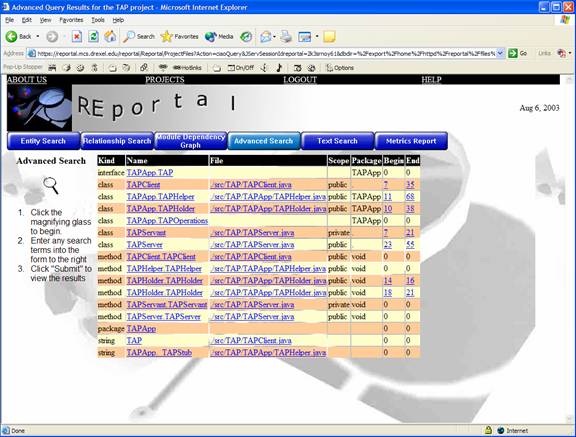Click the magnifying glass to begin search
This screenshot has width=576, height=437.
[x=51, y=185]
